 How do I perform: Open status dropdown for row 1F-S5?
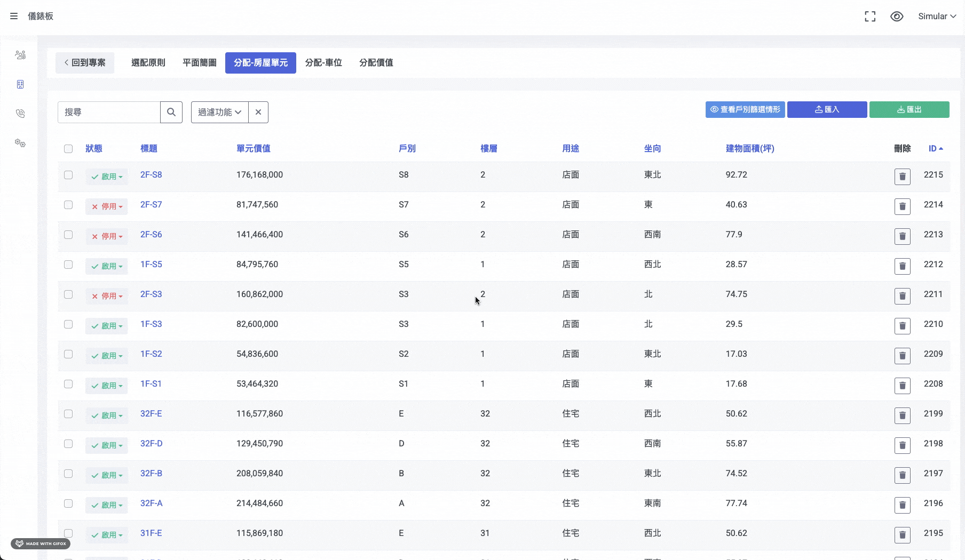coord(107,266)
